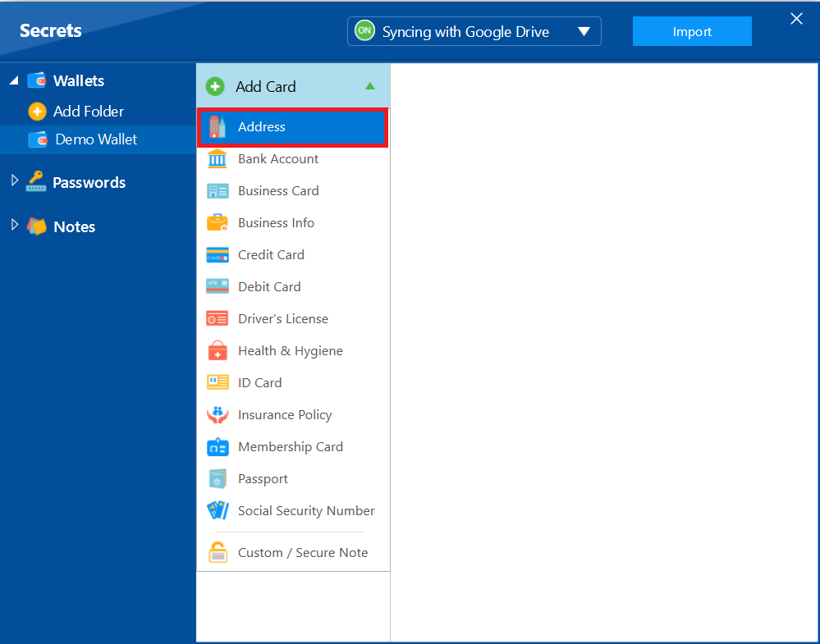
Task: Click the Passwords key icon
Action: 36,182
